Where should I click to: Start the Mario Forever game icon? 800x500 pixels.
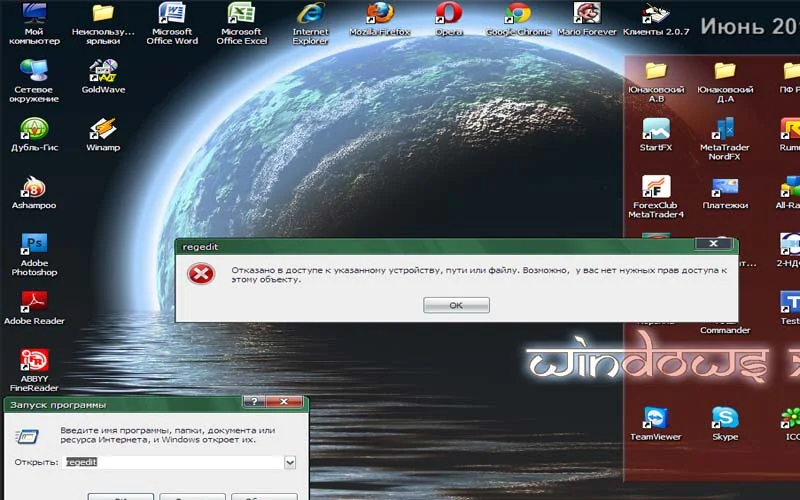(587, 18)
